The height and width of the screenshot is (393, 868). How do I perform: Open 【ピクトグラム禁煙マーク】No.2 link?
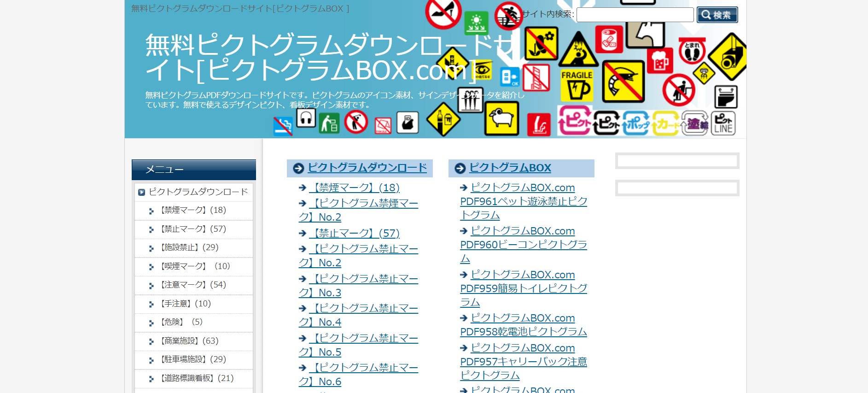coord(358,210)
